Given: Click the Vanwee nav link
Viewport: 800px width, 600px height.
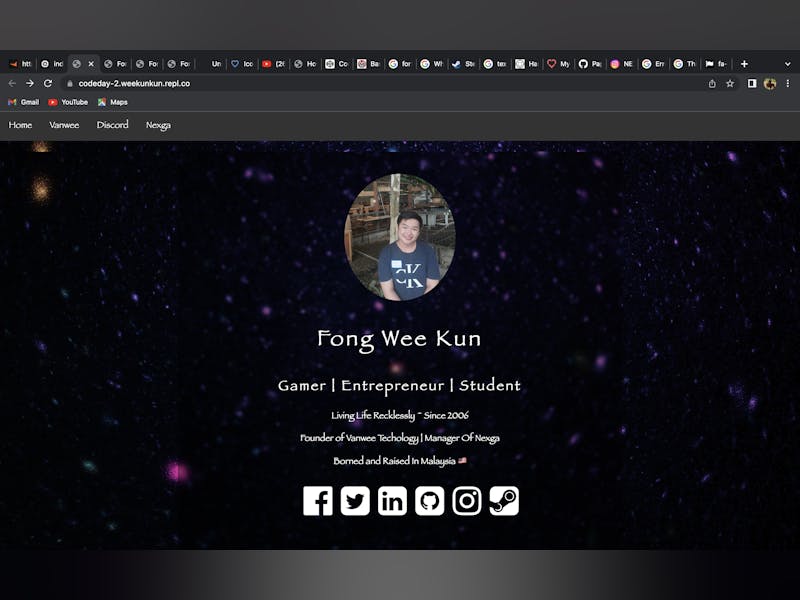Looking at the screenshot, I should (x=64, y=125).
